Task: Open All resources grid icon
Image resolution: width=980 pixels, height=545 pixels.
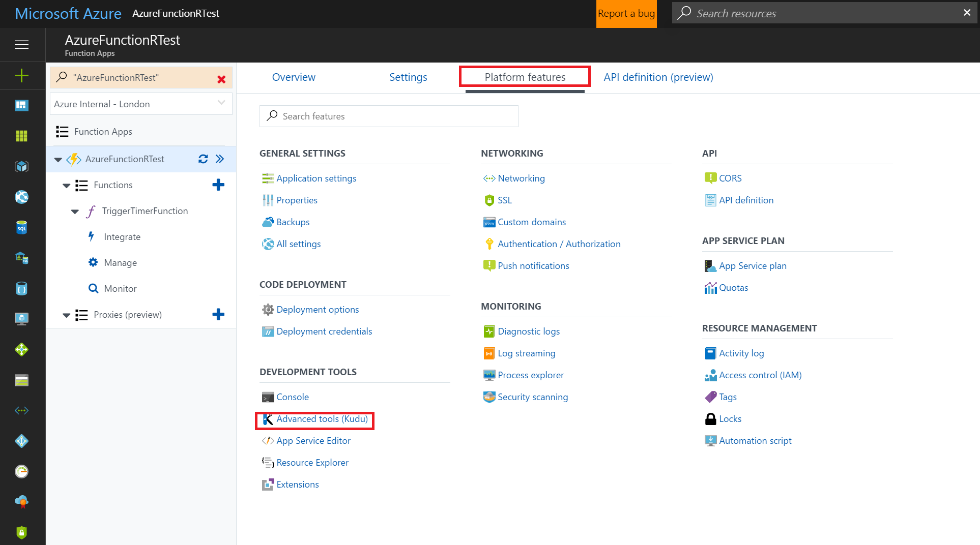Action: [x=21, y=136]
